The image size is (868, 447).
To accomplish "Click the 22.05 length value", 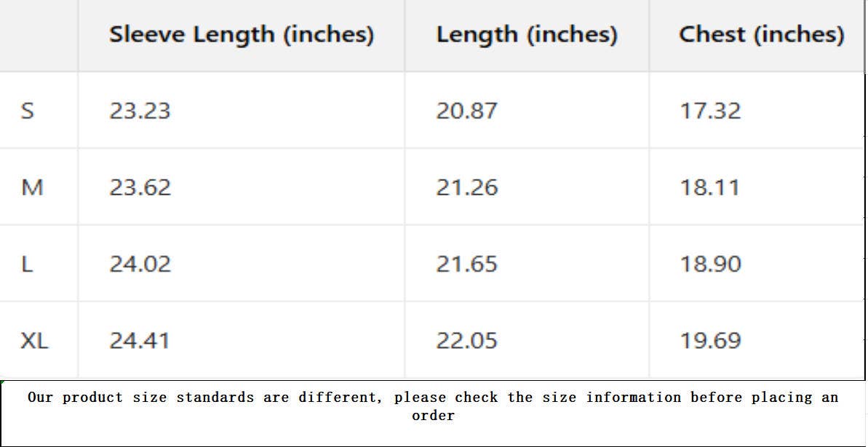I will coord(466,340).
